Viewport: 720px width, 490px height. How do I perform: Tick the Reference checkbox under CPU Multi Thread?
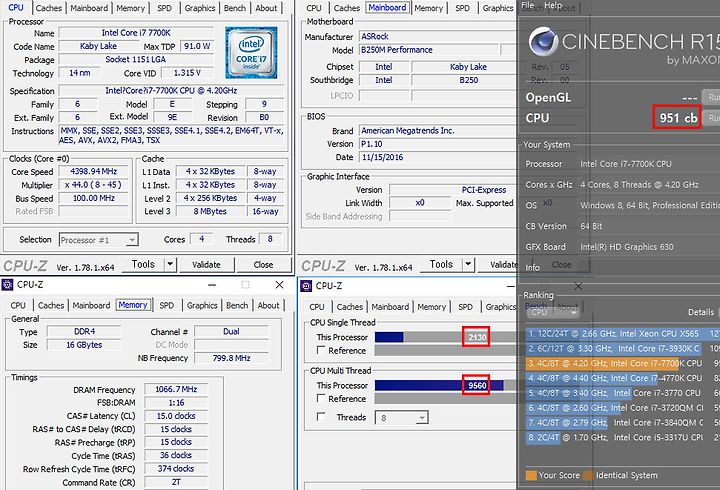(321, 398)
